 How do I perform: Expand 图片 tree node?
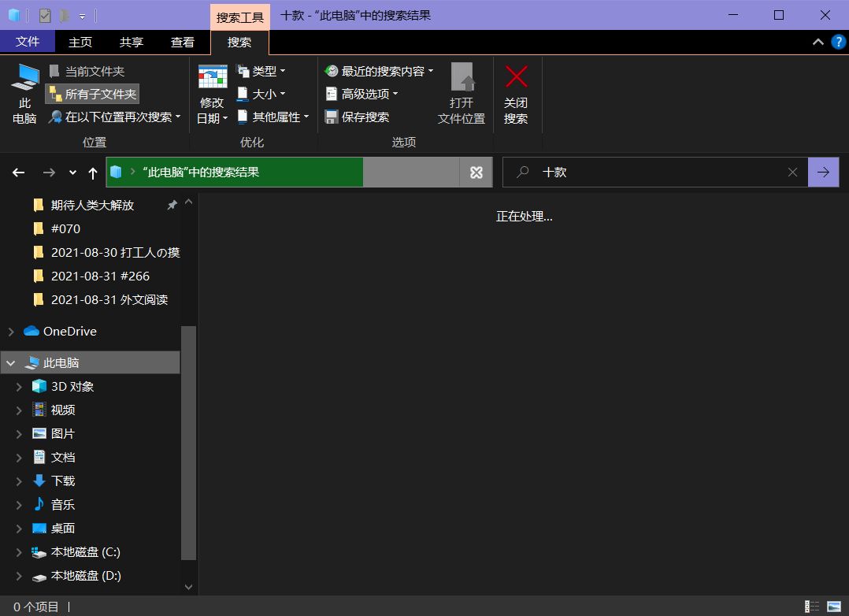pyautogui.click(x=19, y=434)
